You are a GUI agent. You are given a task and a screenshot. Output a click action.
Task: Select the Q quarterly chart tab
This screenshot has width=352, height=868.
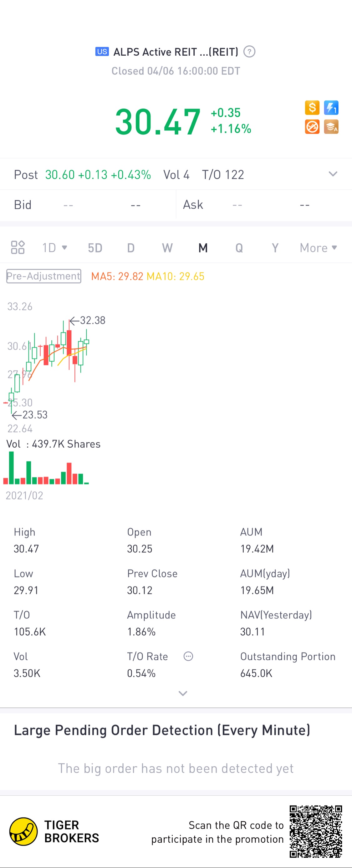point(239,248)
